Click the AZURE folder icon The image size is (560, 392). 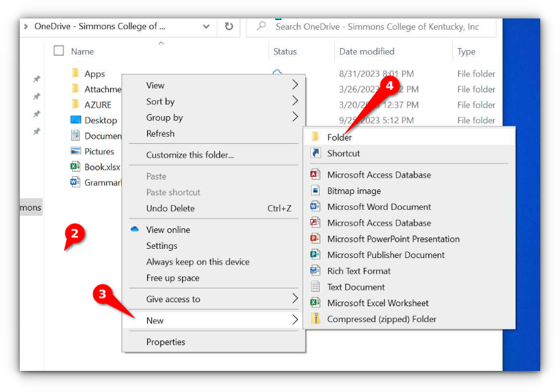click(75, 104)
